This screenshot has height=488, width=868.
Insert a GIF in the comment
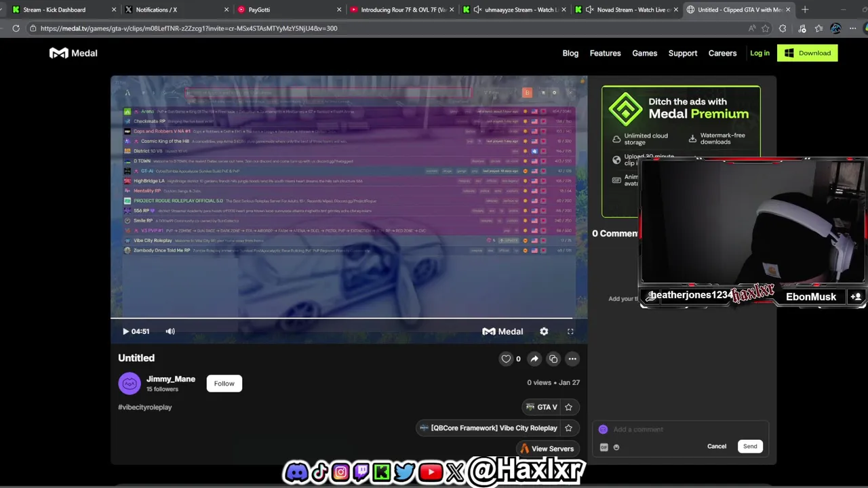click(x=604, y=447)
